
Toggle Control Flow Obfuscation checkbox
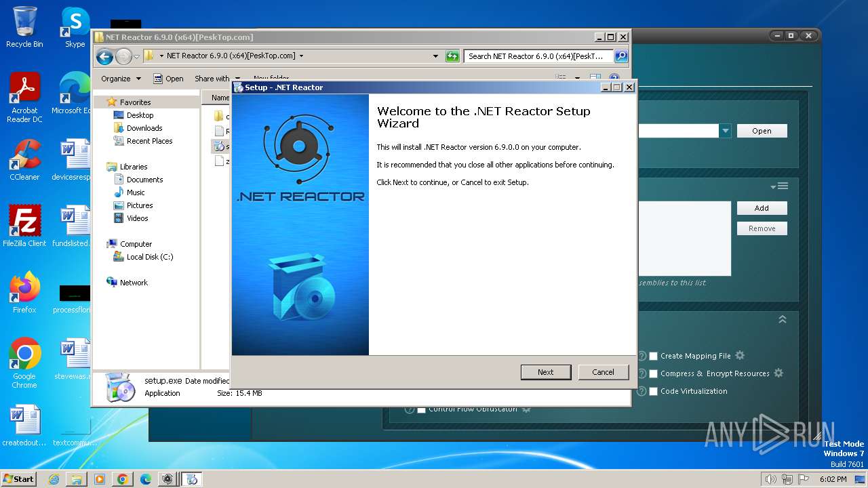click(x=422, y=409)
